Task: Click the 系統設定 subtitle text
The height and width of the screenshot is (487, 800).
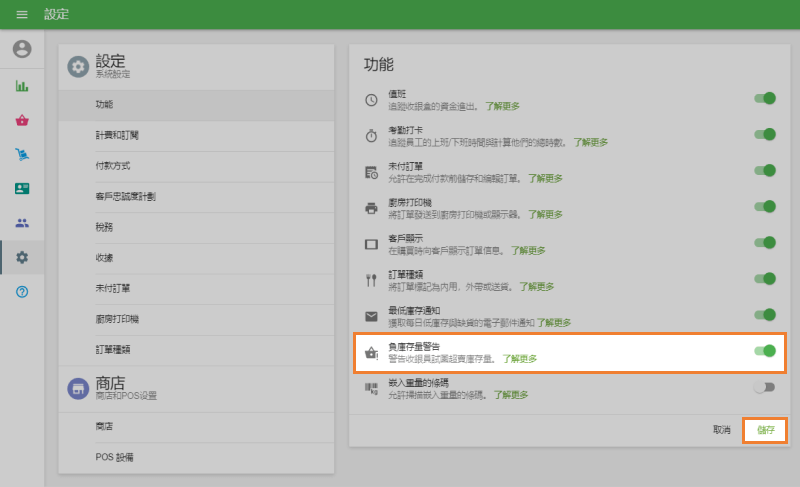Action: (x=113, y=74)
